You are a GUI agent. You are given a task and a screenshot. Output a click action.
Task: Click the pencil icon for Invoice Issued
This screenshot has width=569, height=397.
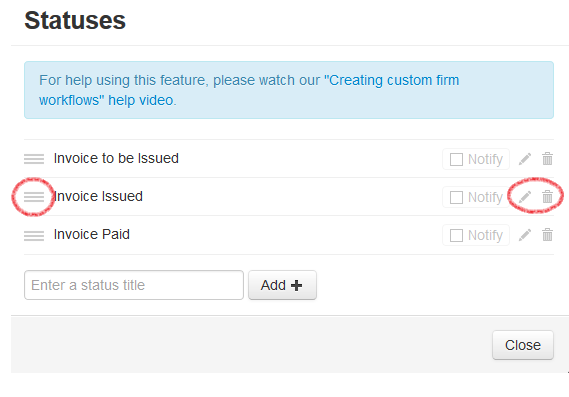tap(525, 197)
